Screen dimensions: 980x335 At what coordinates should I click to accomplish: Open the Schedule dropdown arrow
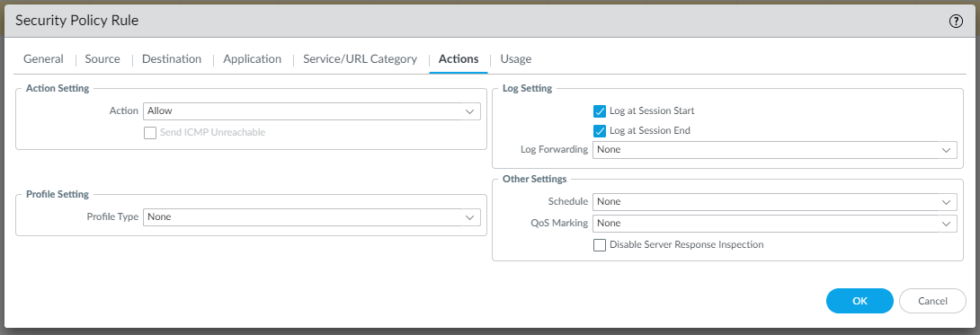point(946,202)
